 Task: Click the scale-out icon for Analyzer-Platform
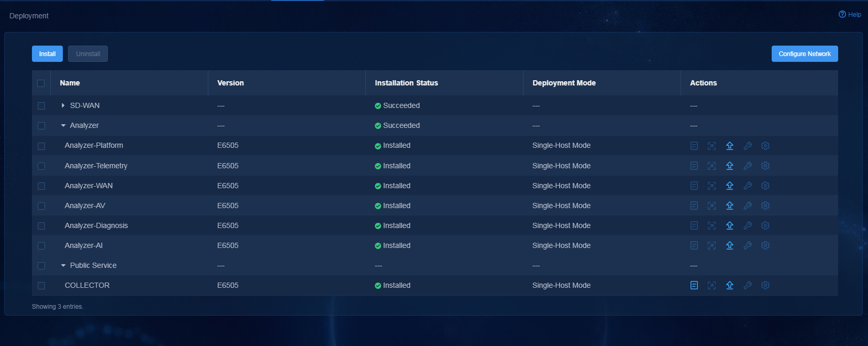point(711,146)
